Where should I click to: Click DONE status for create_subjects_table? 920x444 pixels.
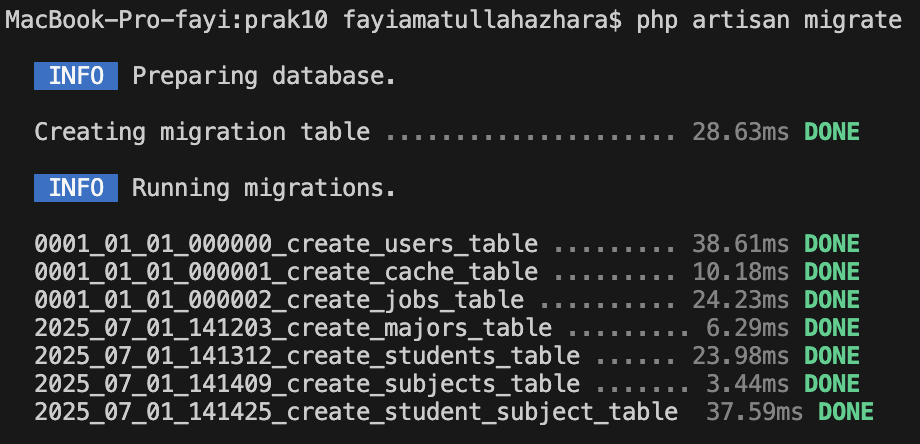832,384
